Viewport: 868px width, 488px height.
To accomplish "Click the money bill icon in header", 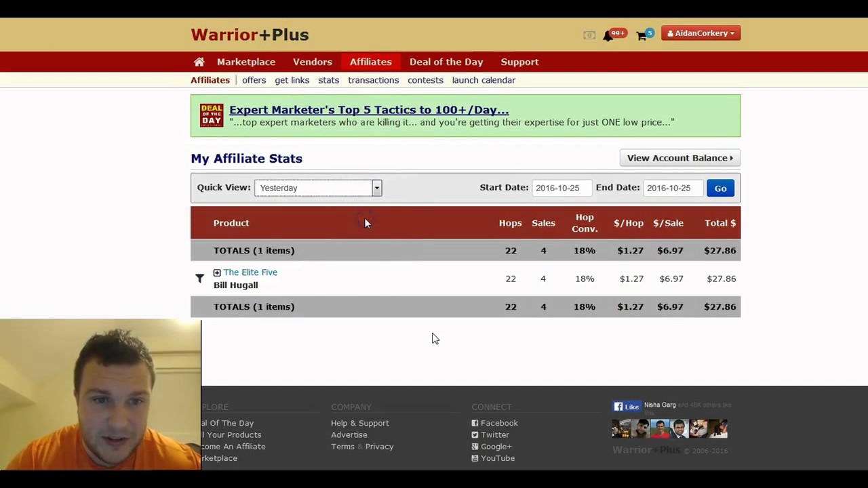I will coord(589,35).
